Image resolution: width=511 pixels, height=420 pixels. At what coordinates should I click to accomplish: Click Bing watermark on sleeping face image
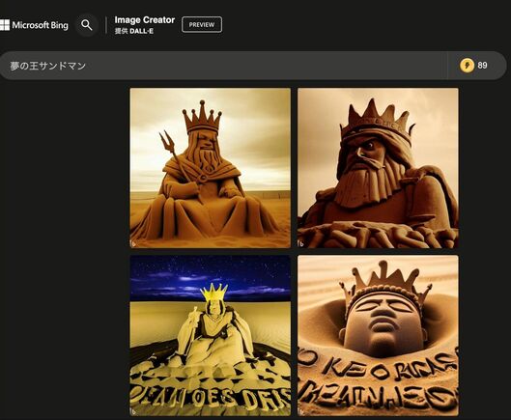[300, 411]
